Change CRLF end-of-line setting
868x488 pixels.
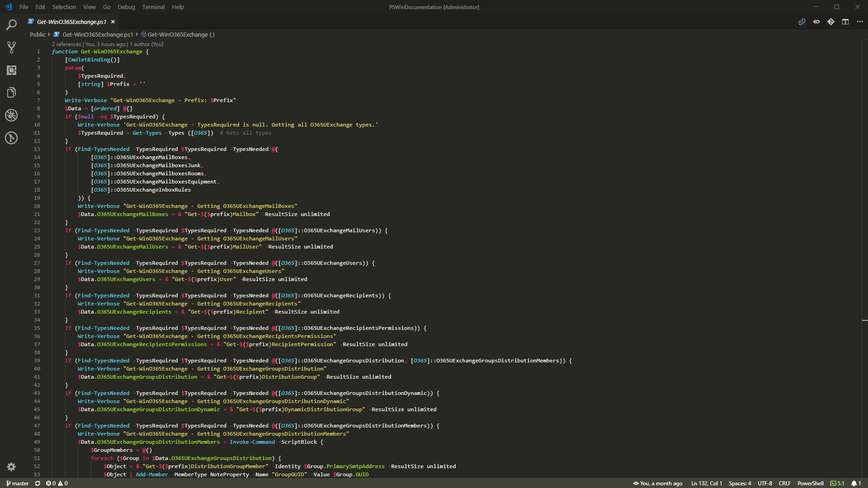pos(784,483)
